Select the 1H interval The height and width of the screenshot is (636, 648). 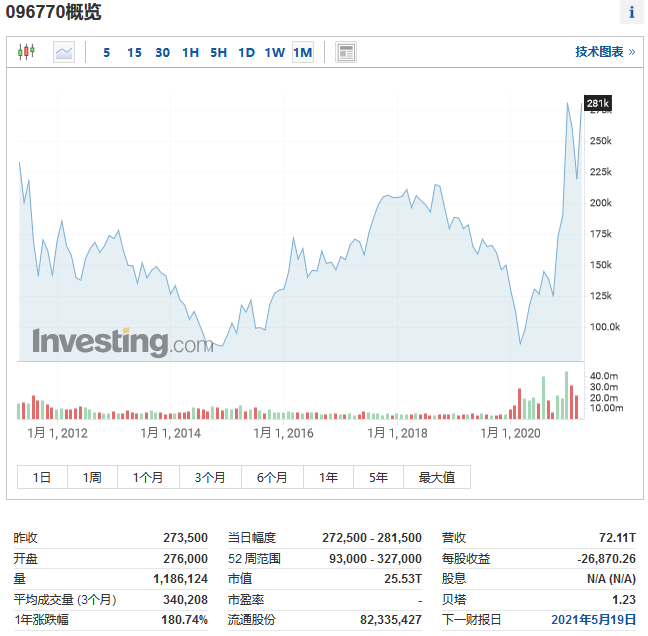(190, 53)
